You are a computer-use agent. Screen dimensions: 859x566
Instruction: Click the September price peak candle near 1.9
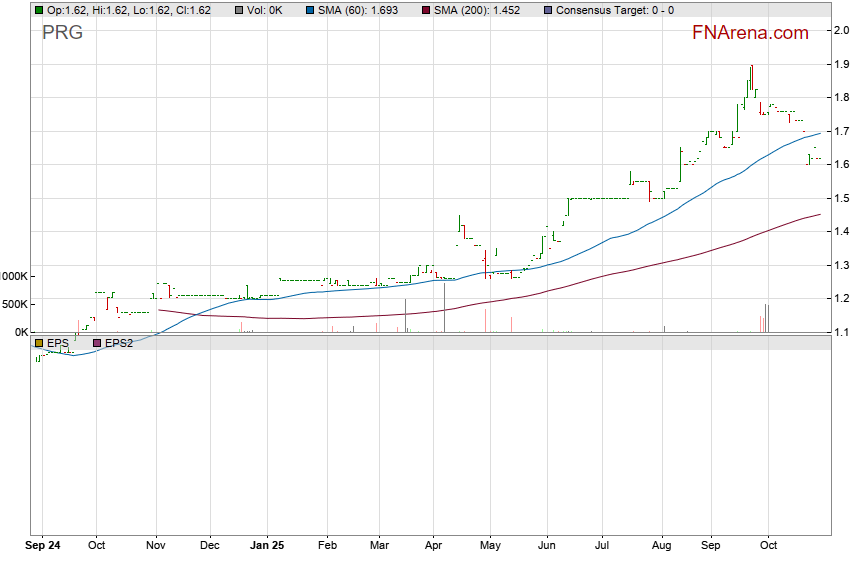coord(751,77)
